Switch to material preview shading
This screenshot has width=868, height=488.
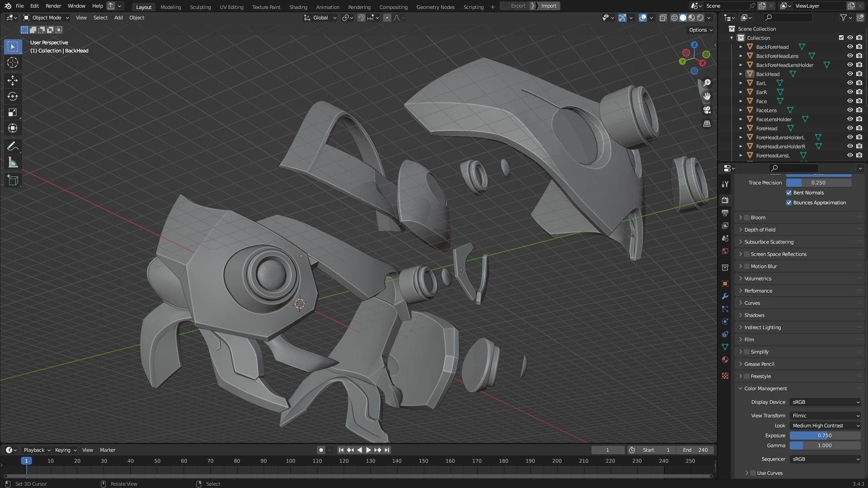tap(692, 18)
